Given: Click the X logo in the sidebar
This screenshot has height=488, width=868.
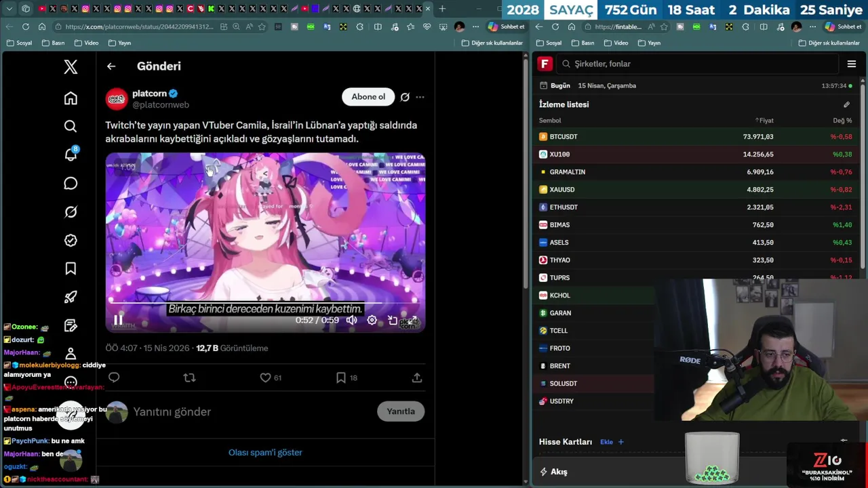Looking at the screenshot, I should [x=71, y=66].
